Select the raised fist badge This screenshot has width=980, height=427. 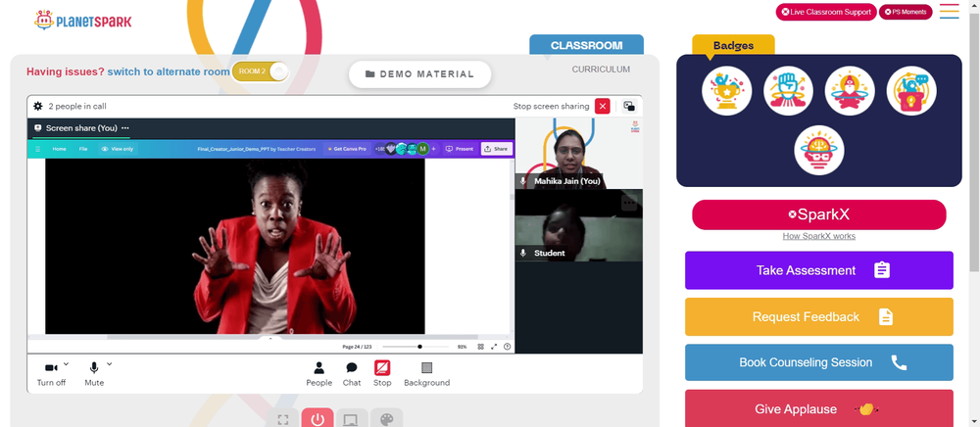(788, 90)
